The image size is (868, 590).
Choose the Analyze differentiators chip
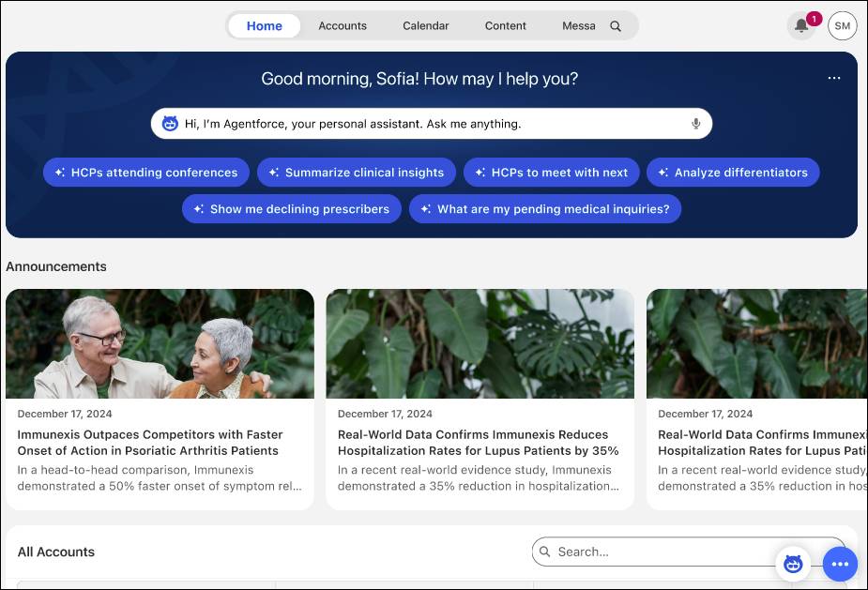coord(733,172)
